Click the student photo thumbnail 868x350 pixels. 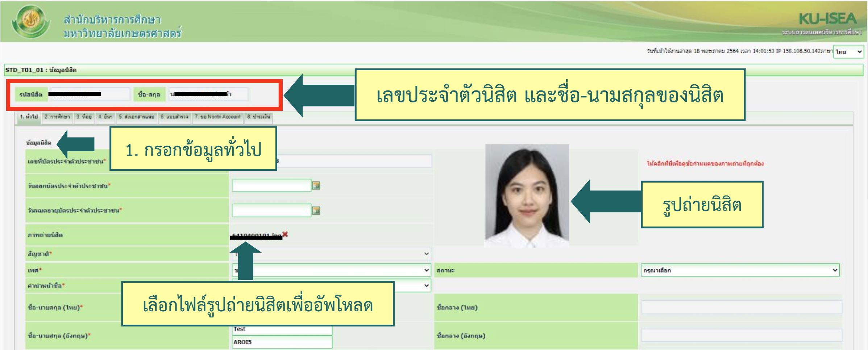coord(527,195)
